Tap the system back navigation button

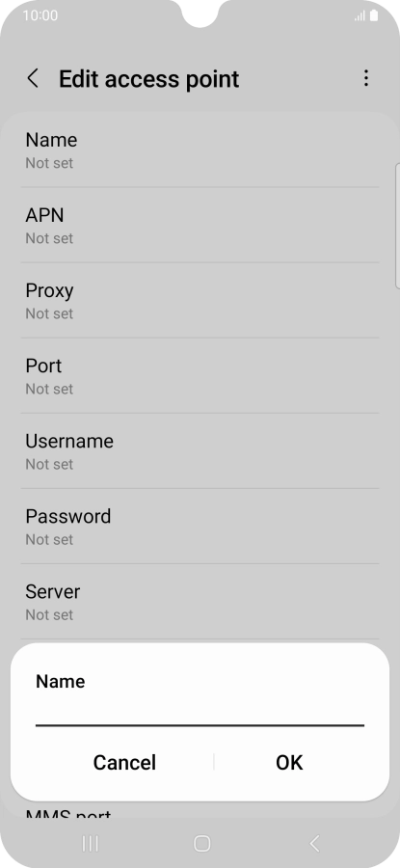click(x=314, y=843)
